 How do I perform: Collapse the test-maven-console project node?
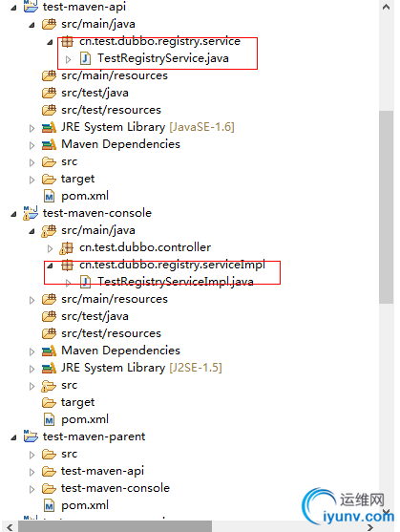(x=13, y=214)
